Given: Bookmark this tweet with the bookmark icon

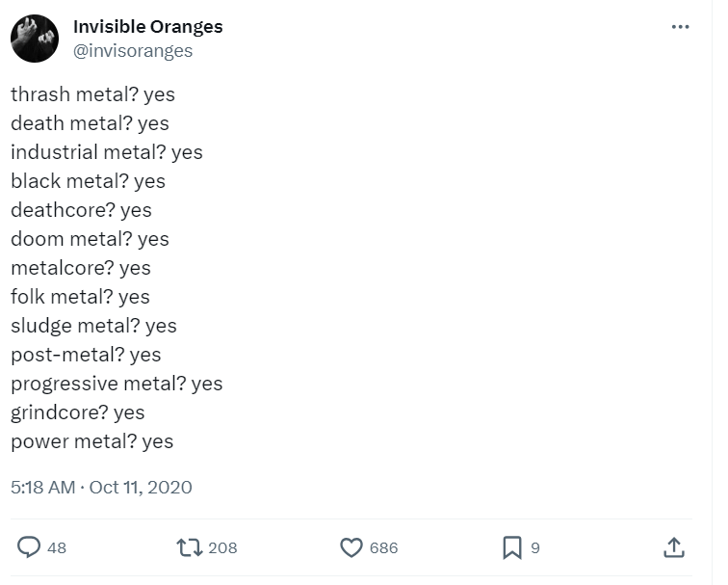Looking at the screenshot, I should click(511, 547).
